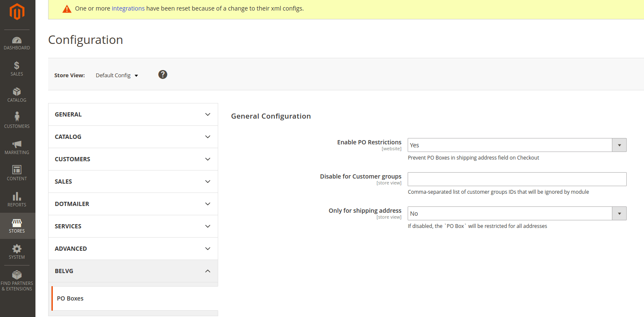Click the Disable for Customer groups field
The height and width of the screenshot is (317, 644).
[517, 179]
